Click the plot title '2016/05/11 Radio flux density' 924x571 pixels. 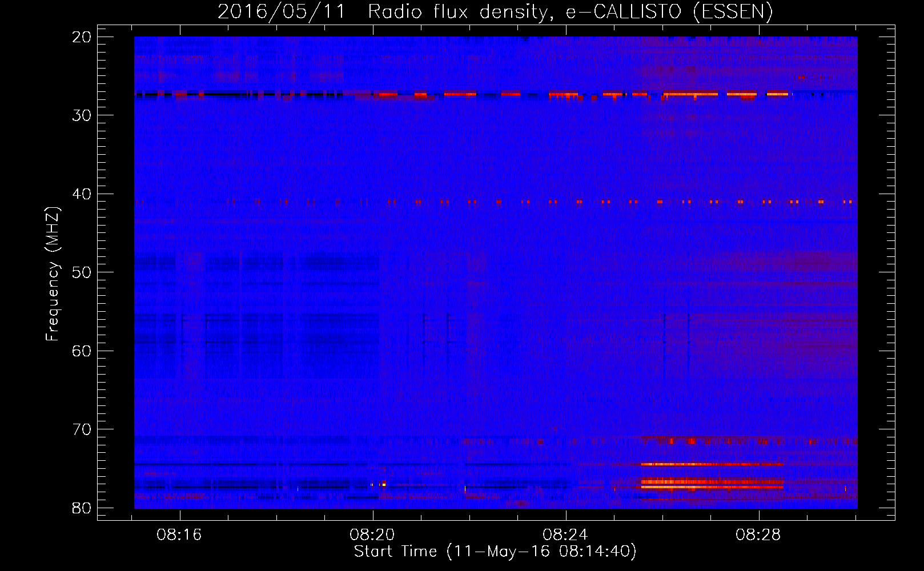point(385,11)
